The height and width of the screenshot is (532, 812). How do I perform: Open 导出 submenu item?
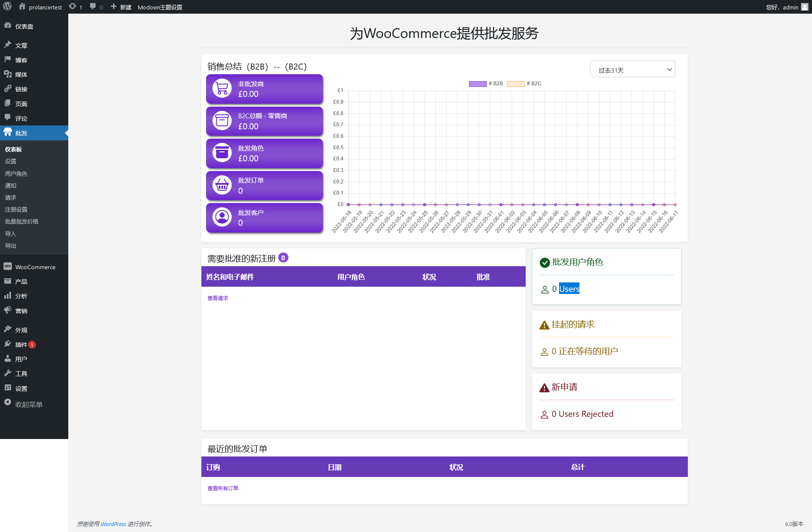11,246
